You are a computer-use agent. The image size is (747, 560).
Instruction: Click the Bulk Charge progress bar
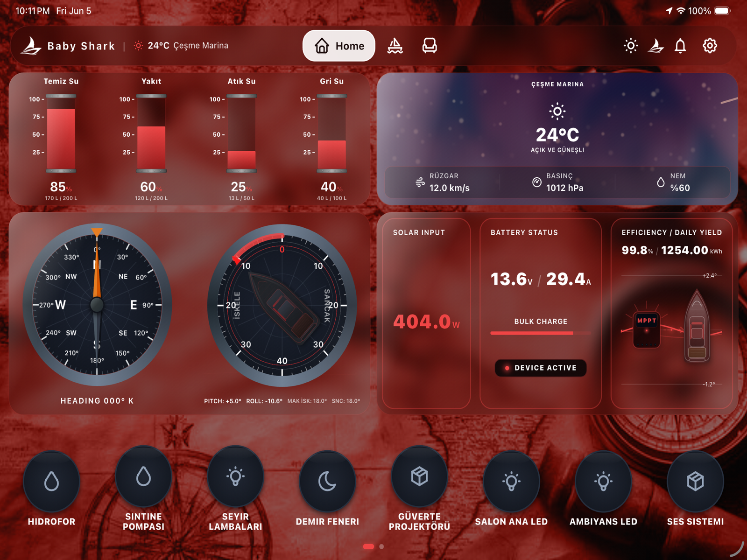click(x=541, y=333)
